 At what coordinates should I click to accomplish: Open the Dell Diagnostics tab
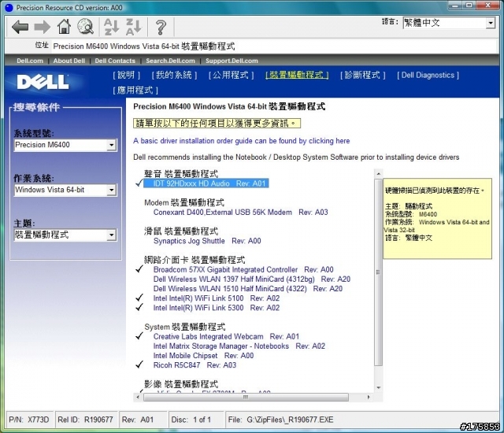pos(428,75)
